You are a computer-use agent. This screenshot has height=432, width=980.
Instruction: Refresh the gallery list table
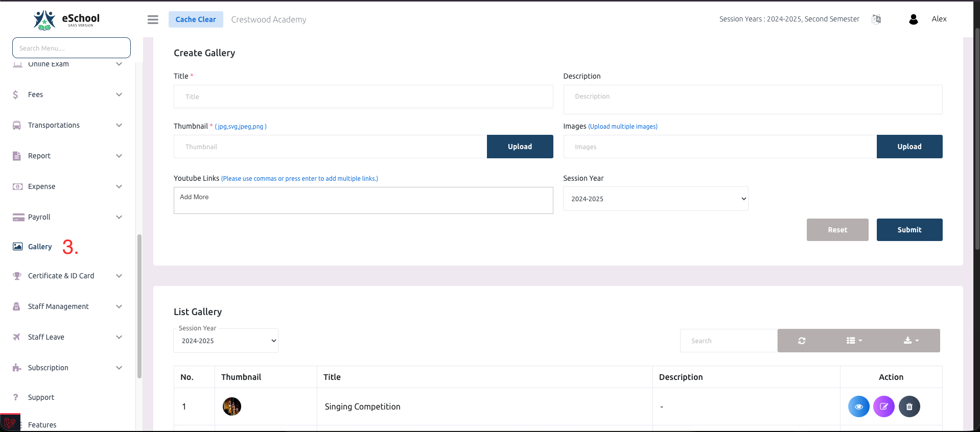pos(802,341)
